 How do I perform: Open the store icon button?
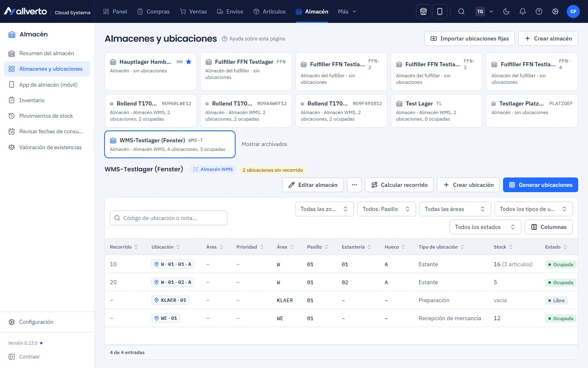(423, 11)
